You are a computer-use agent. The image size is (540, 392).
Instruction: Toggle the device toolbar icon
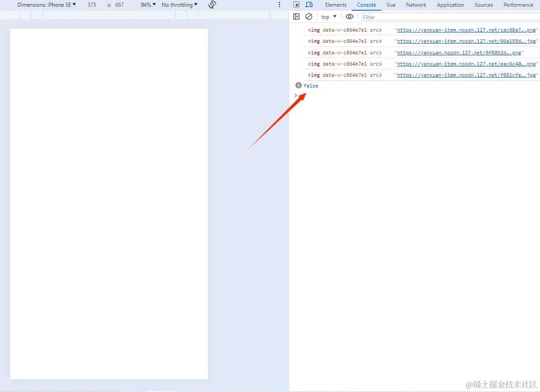(x=309, y=4)
